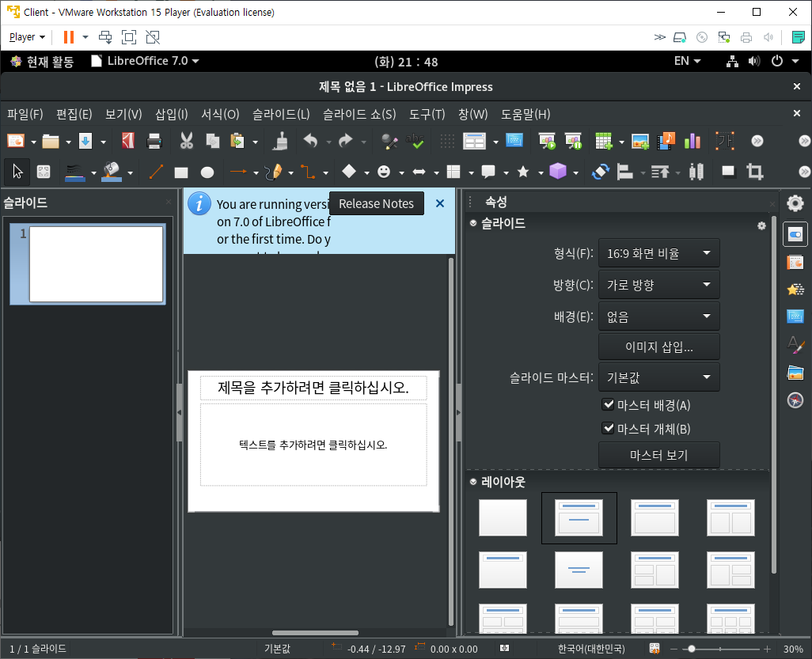Image resolution: width=812 pixels, height=659 pixels.
Task: Toggle the 마스터 개체(B) checkbox
Action: 608,428
